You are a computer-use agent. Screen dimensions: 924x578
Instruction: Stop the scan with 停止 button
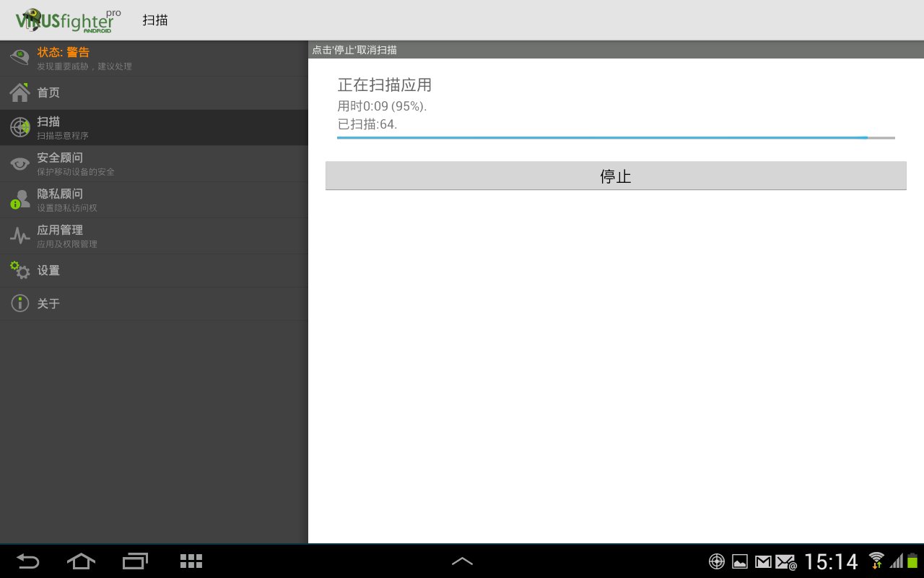(x=616, y=176)
